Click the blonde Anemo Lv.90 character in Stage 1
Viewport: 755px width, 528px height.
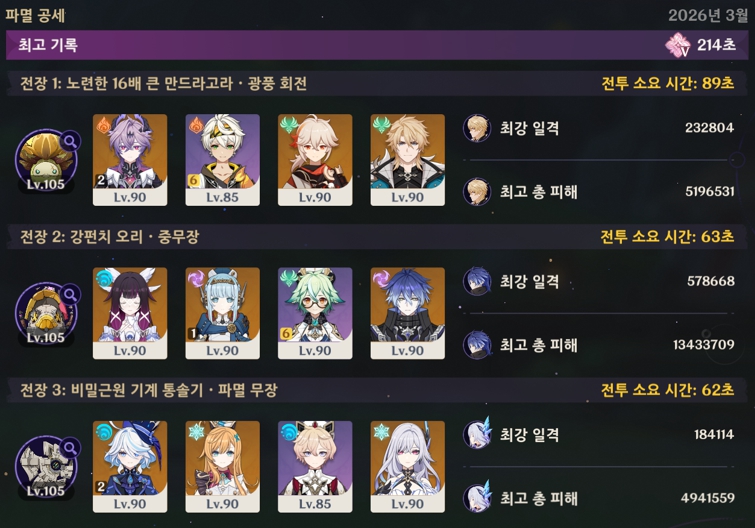[407, 160]
